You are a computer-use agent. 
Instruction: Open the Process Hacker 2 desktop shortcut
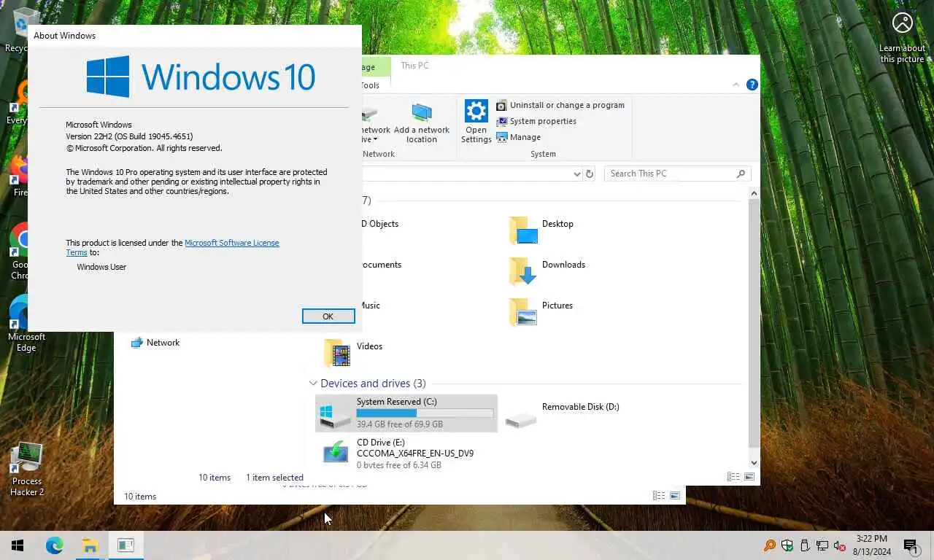pyautogui.click(x=26, y=470)
